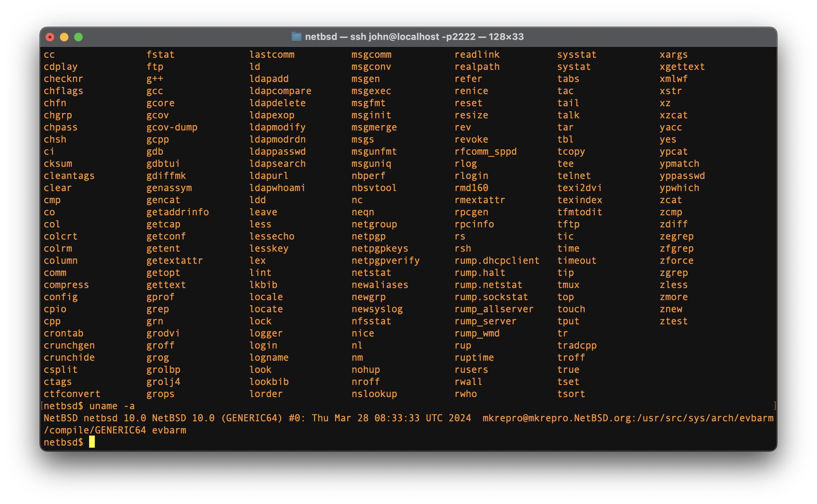817x504 pixels.
Task: Click the 'checknr' entry
Action: [x=63, y=79]
